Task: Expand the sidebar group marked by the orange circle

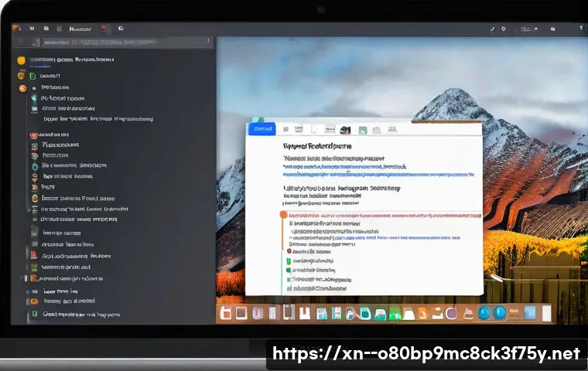Action: 22,89
